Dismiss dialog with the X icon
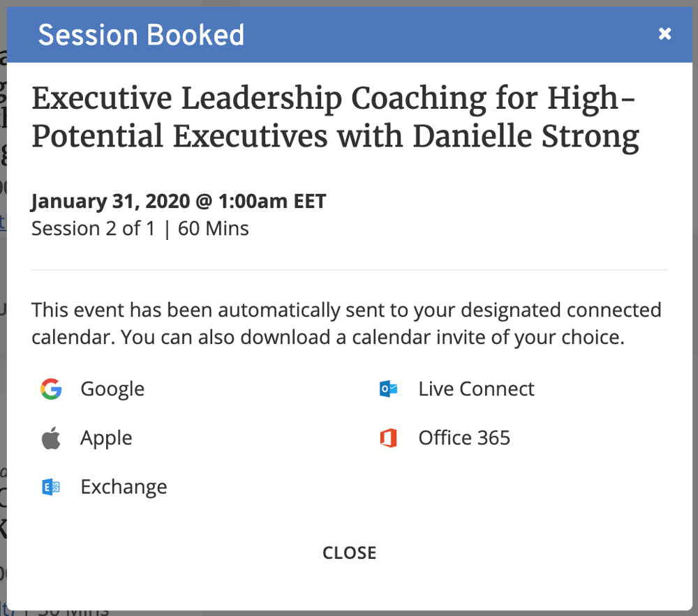Viewport: 698px width, 616px height. click(x=664, y=33)
